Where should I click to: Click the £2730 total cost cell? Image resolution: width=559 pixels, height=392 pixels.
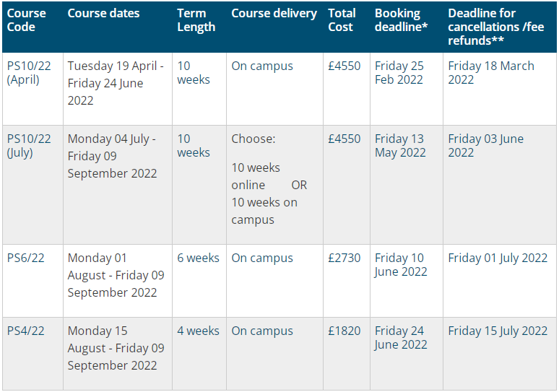coord(344,258)
